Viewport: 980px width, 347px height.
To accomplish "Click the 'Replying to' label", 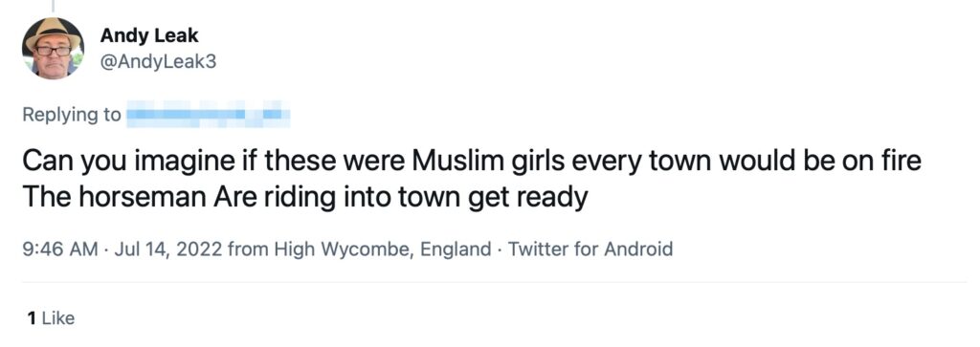I will [x=72, y=116].
